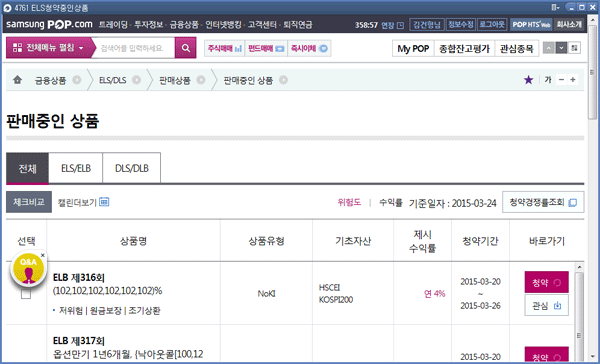This screenshot has width=600, height=364.
Task: Click 청약 button for ELB 제316회
Action: [x=546, y=282]
